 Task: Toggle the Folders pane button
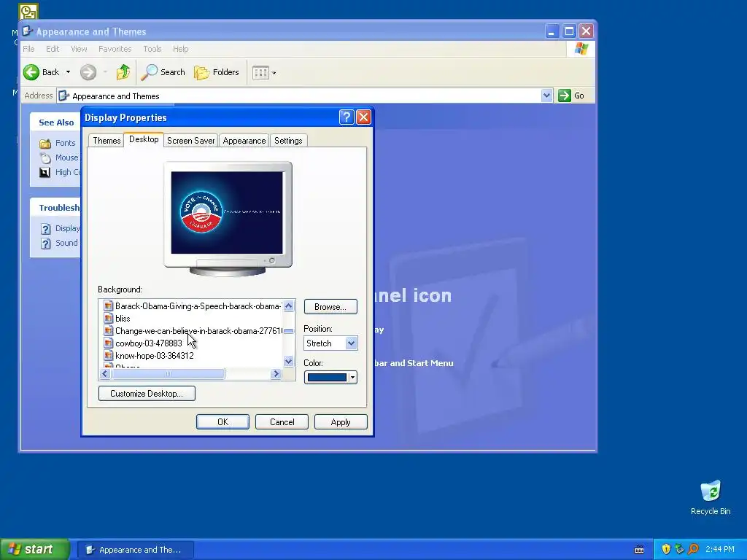click(216, 72)
